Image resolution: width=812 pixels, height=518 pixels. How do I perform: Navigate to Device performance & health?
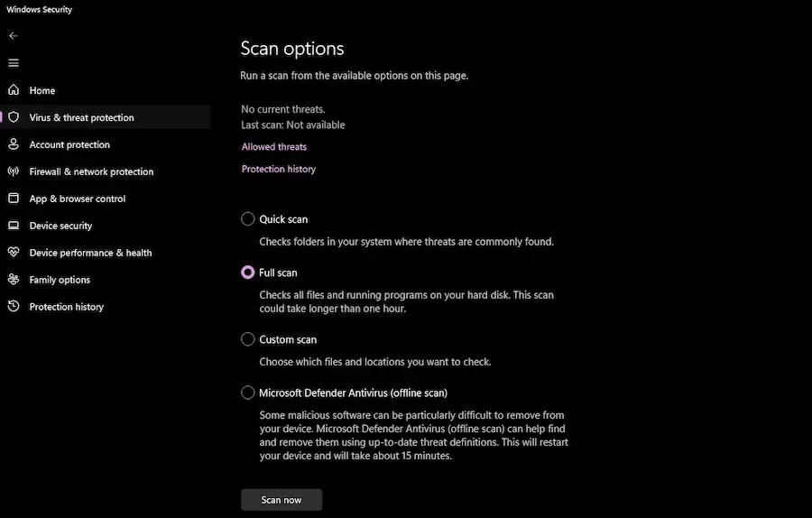(90, 253)
